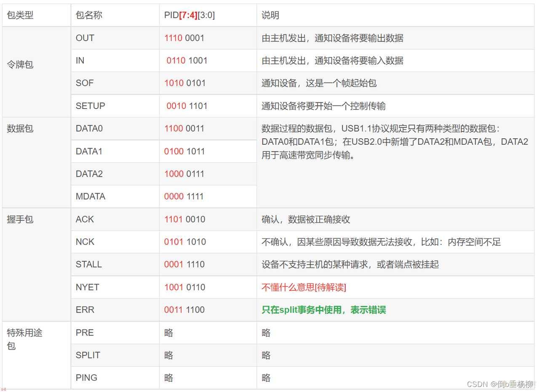Click PID value 0110 1001
The image size is (539, 392).
pos(187,61)
